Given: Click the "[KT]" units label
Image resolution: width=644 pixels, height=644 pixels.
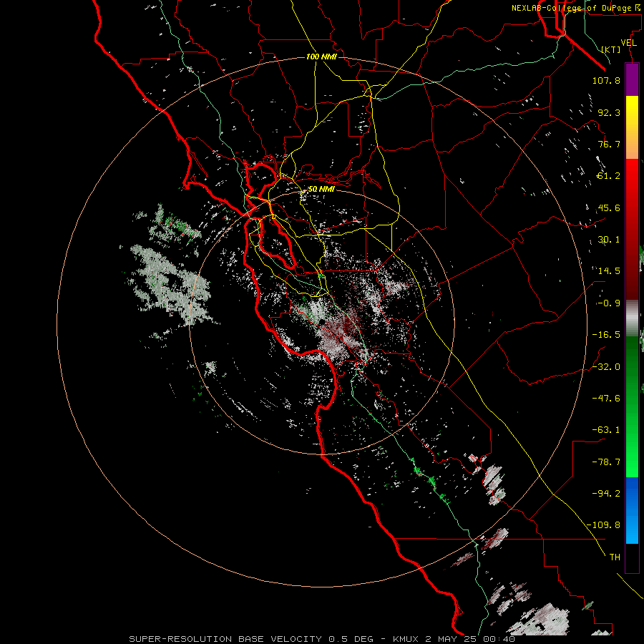Looking at the screenshot, I should tap(610, 49).
